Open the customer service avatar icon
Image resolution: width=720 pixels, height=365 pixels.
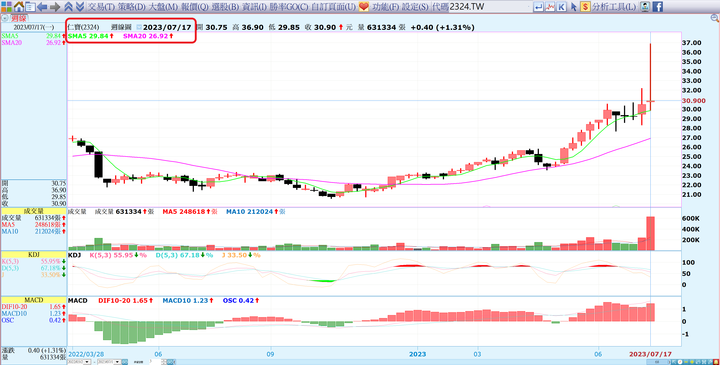645,6
